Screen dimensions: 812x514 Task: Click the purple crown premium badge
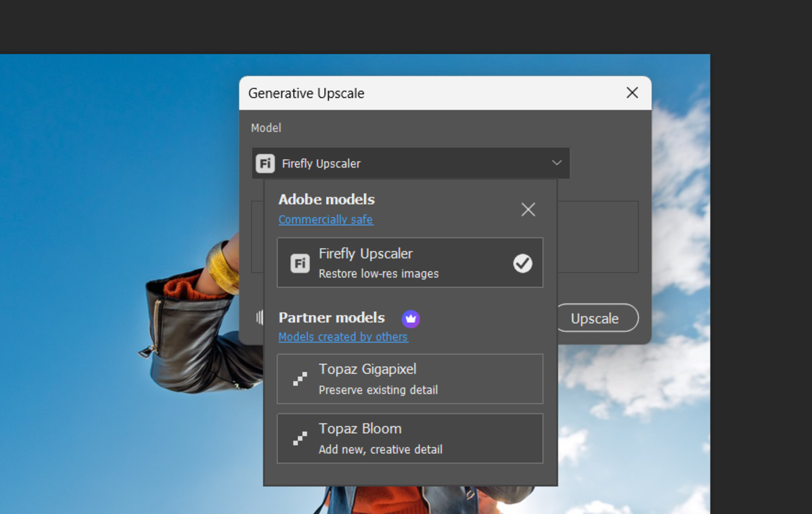pyautogui.click(x=411, y=318)
